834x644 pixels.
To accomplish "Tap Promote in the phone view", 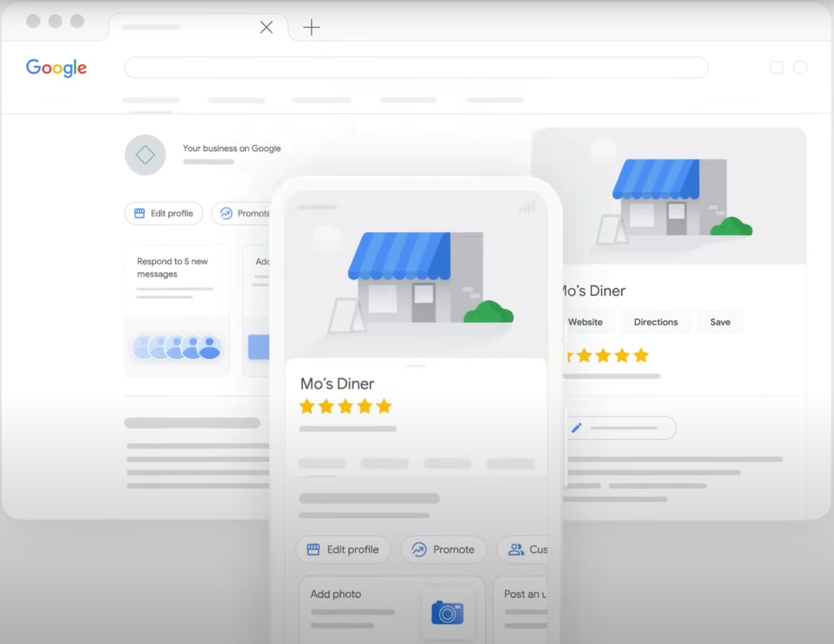I will pyautogui.click(x=444, y=550).
